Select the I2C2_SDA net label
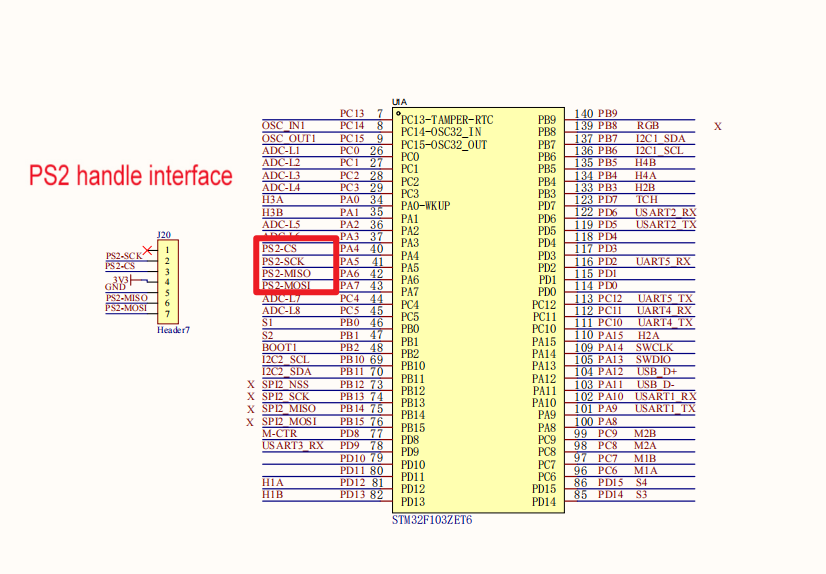The image size is (826, 574). pos(287,372)
